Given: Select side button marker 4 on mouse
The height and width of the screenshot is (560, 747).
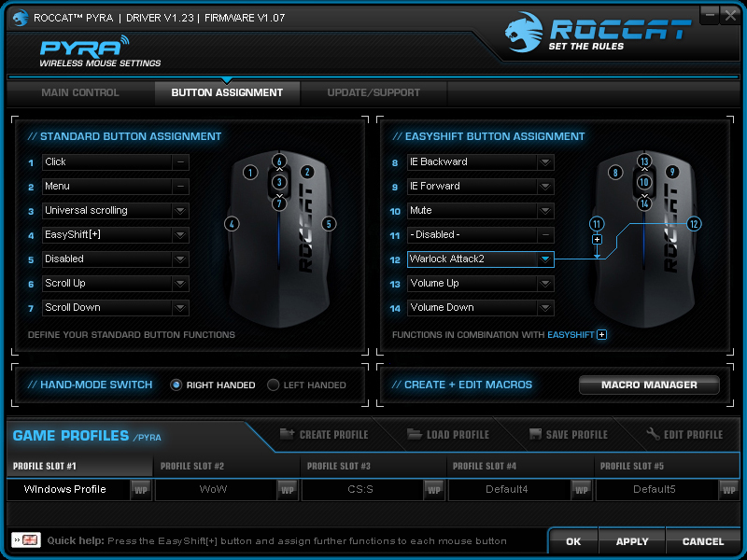Looking at the screenshot, I should (x=232, y=224).
